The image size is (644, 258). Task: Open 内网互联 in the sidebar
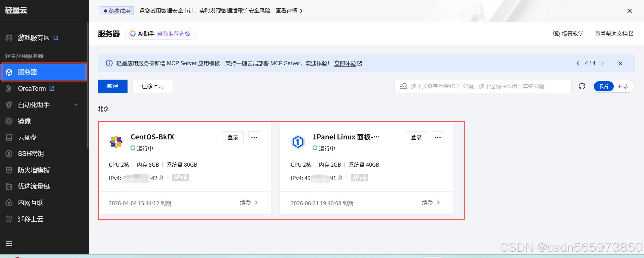coord(31,203)
